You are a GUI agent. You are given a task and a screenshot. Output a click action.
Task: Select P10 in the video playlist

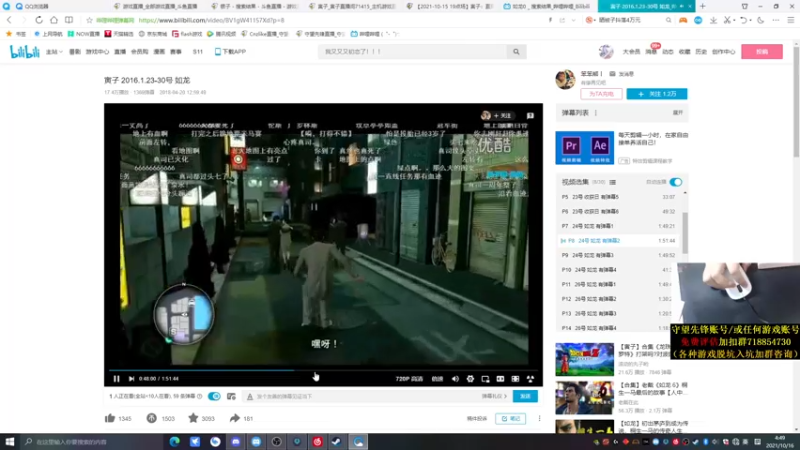coord(618,269)
